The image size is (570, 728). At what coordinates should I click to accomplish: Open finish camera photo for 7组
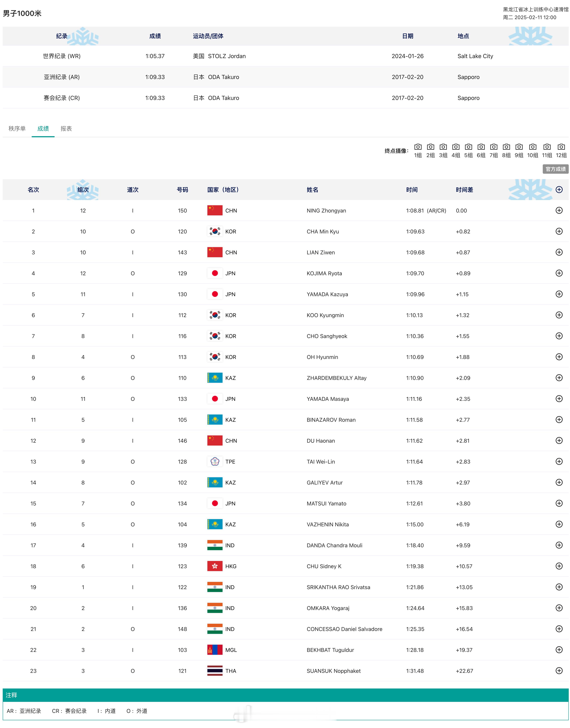[x=494, y=150]
